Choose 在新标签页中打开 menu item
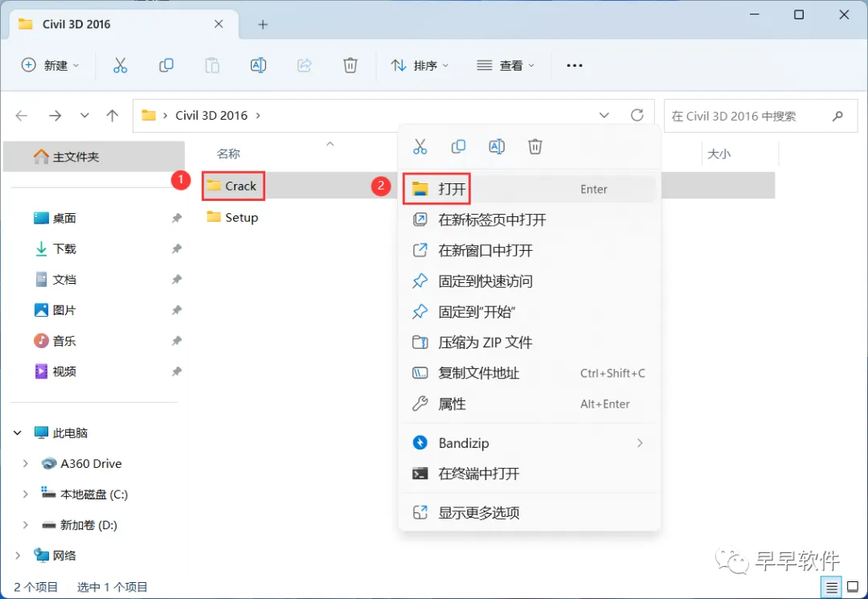868x599 pixels. tap(529, 219)
